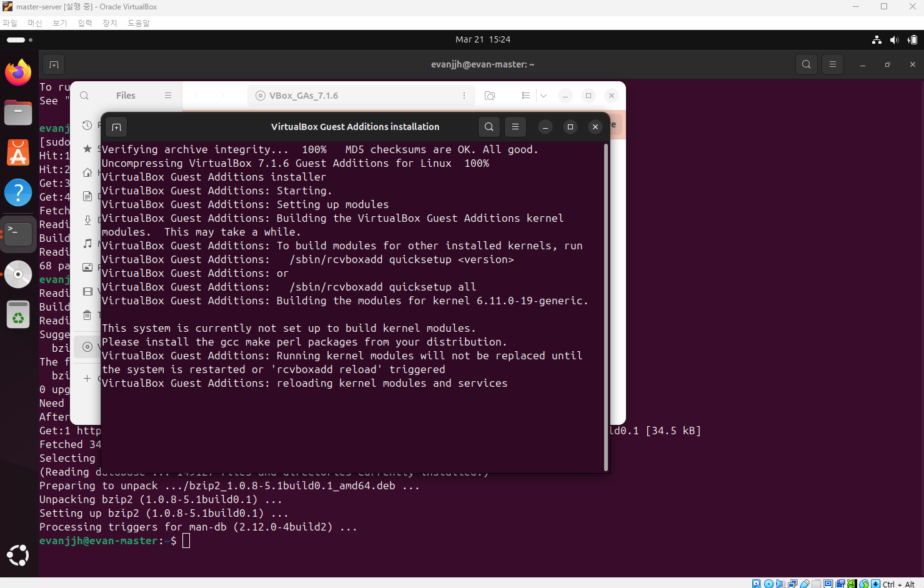Show applications via the Ubuntu logo button
924x588 pixels.
(x=18, y=555)
